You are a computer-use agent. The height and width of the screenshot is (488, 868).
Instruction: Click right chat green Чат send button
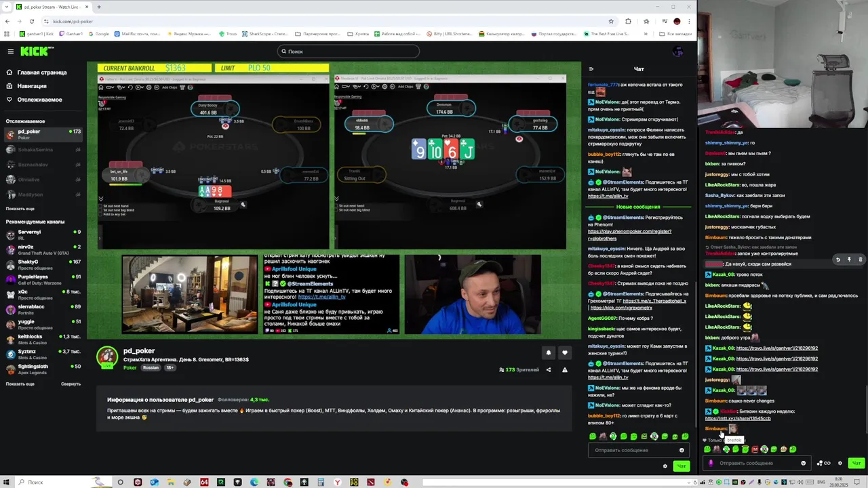tap(856, 464)
